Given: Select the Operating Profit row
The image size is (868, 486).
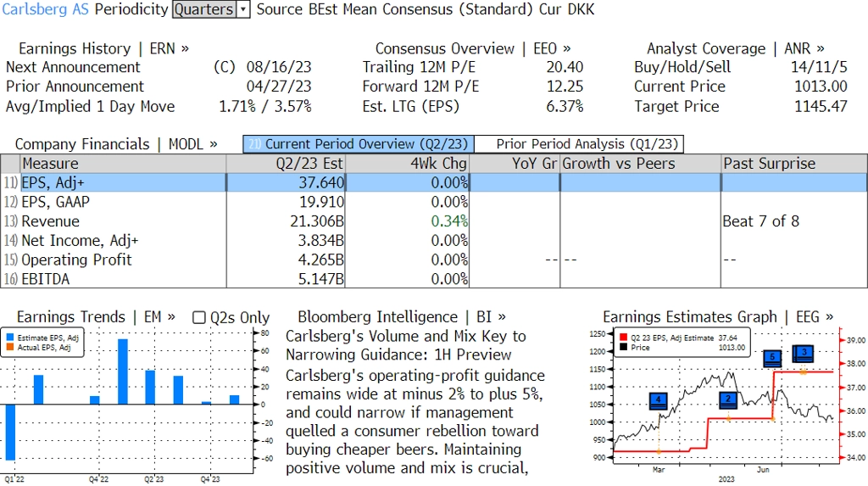Looking at the screenshot, I should (434, 260).
